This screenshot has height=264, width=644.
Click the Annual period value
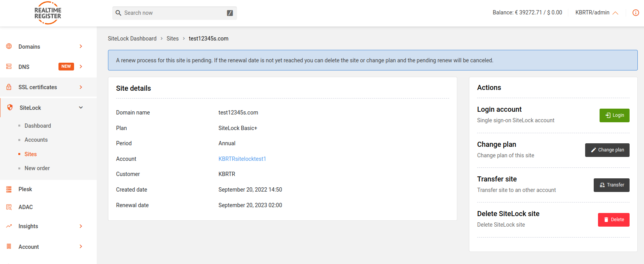(x=227, y=143)
